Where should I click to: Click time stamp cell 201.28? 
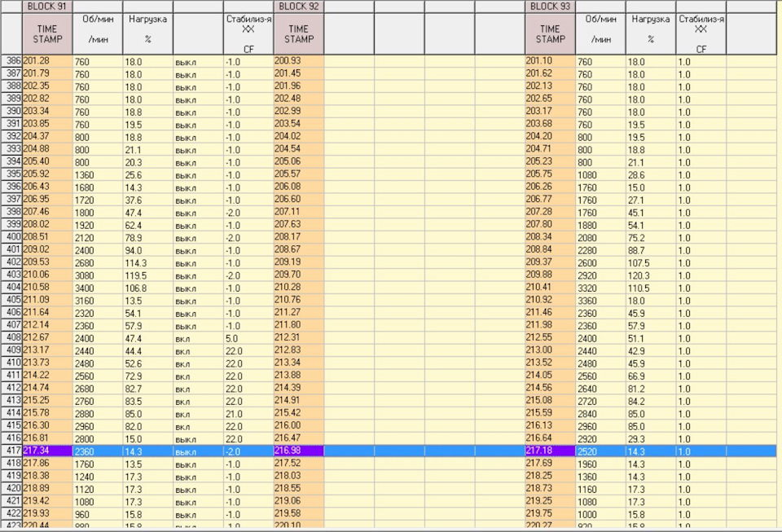click(x=47, y=61)
